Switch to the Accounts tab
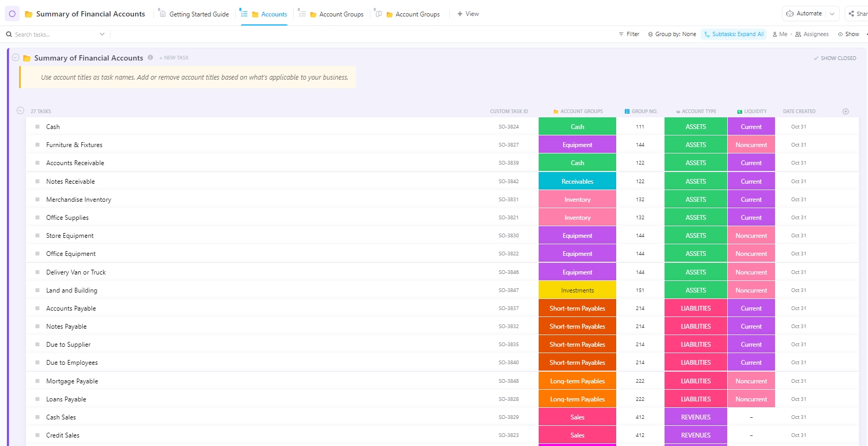Image resolution: width=868 pixels, height=446 pixels. 264,14
